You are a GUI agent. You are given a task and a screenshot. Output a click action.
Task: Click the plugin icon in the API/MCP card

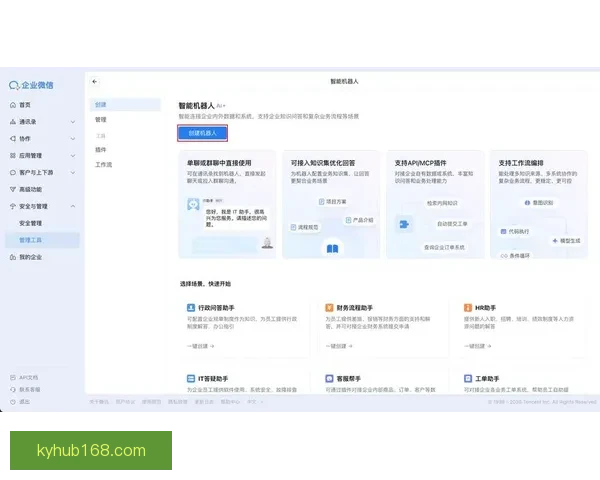point(404,224)
